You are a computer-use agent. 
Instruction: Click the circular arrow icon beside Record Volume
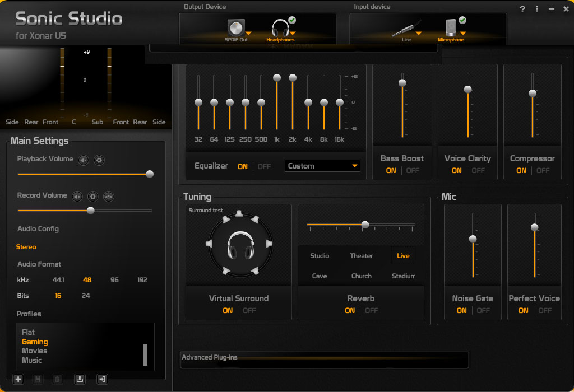point(108,197)
